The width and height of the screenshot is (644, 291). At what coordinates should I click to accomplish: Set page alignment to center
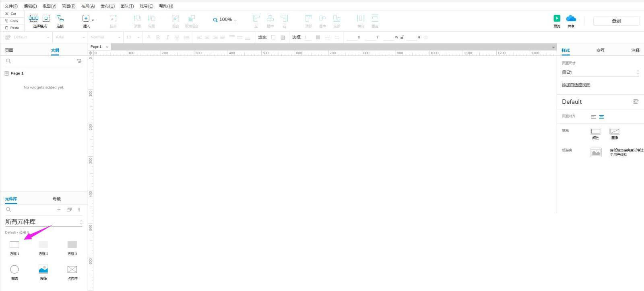pos(601,117)
